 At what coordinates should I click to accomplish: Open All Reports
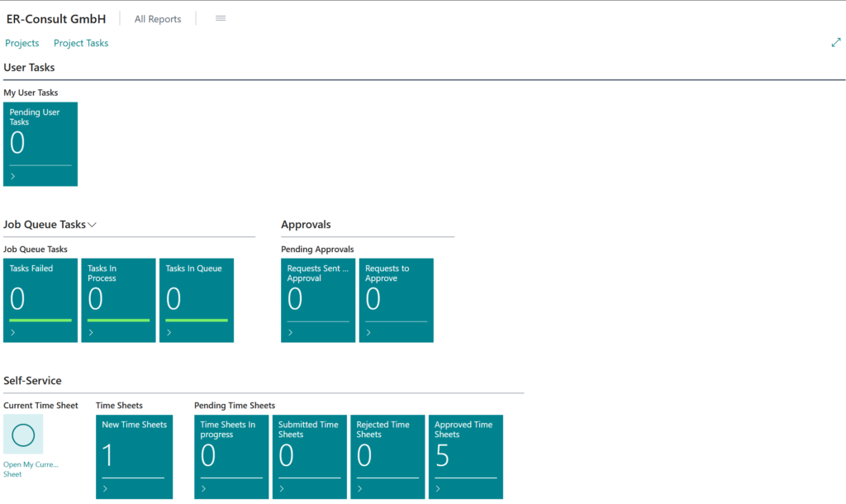click(x=158, y=19)
